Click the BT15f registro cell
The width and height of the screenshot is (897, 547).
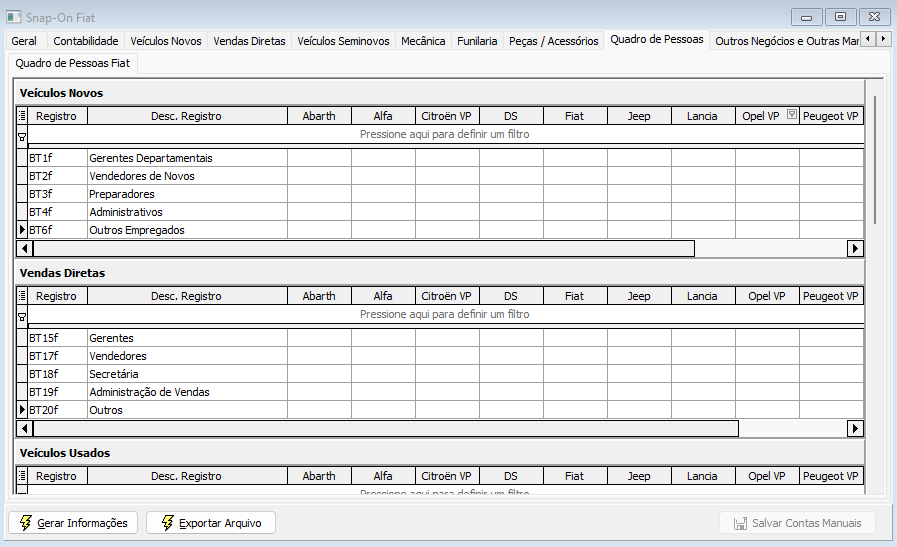[58, 338]
